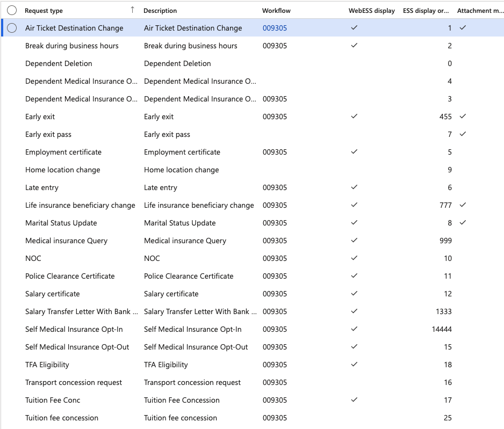Select the Early exit request type cell
504x429 pixels.
point(40,117)
